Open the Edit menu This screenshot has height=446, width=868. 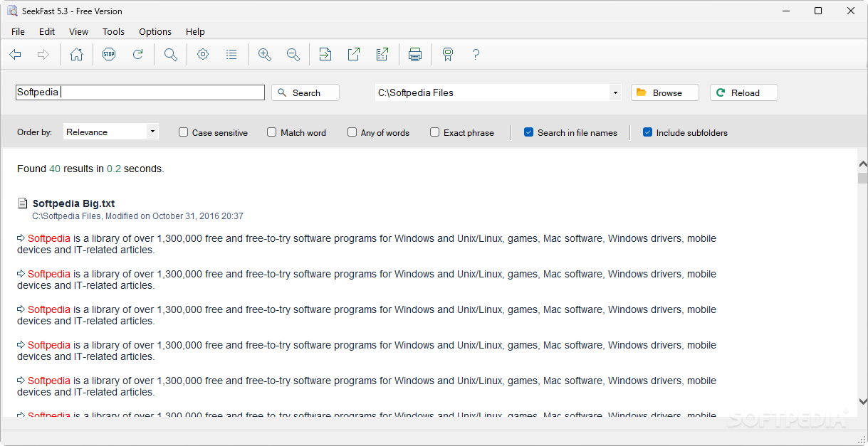(47, 31)
